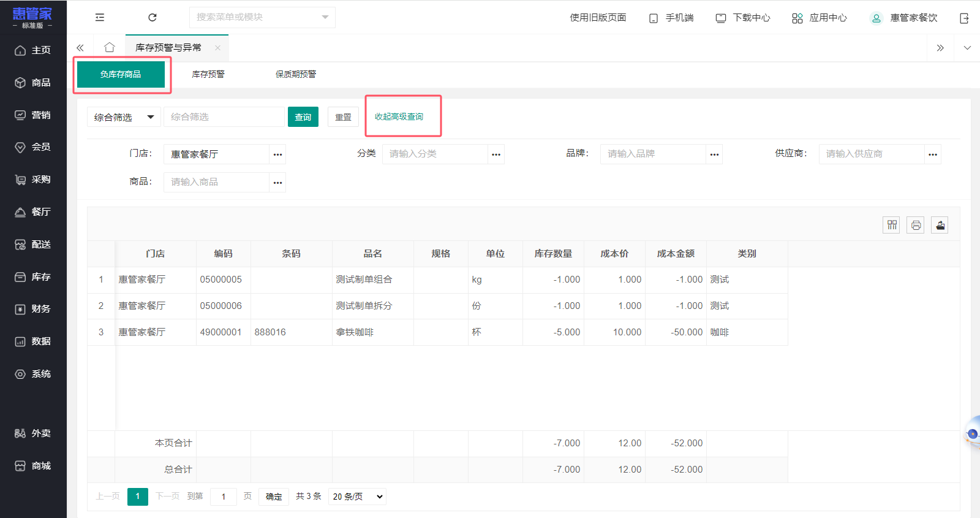Open 系统 in the sidebar

tap(33, 374)
